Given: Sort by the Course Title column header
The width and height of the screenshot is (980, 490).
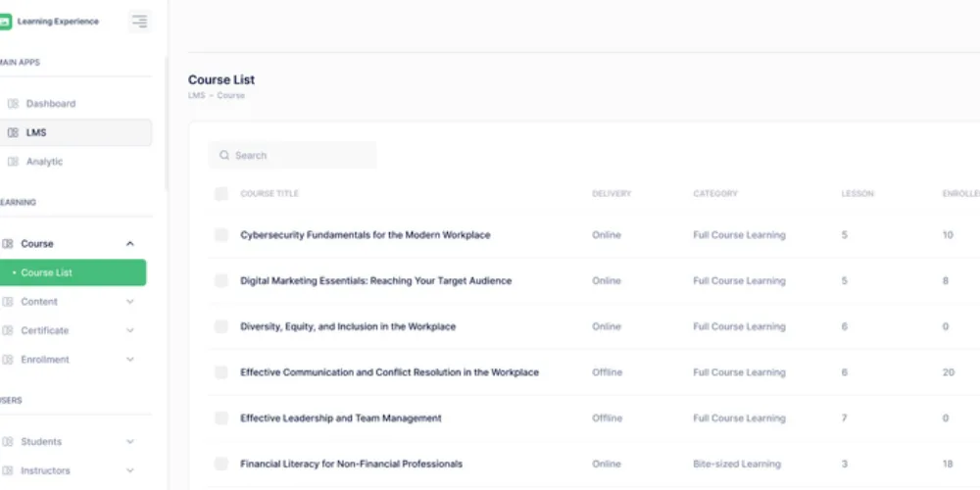Looking at the screenshot, I should [x=269, y=194].
